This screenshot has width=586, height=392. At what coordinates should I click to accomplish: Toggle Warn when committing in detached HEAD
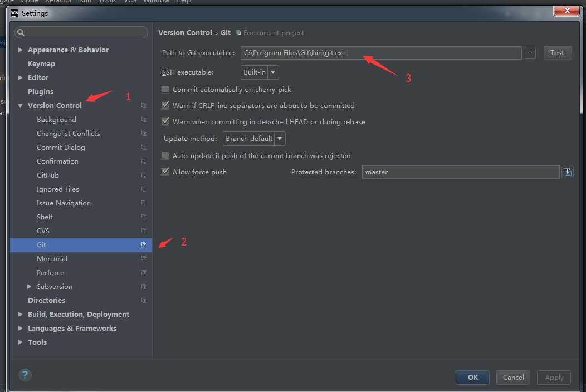point(165,121)
